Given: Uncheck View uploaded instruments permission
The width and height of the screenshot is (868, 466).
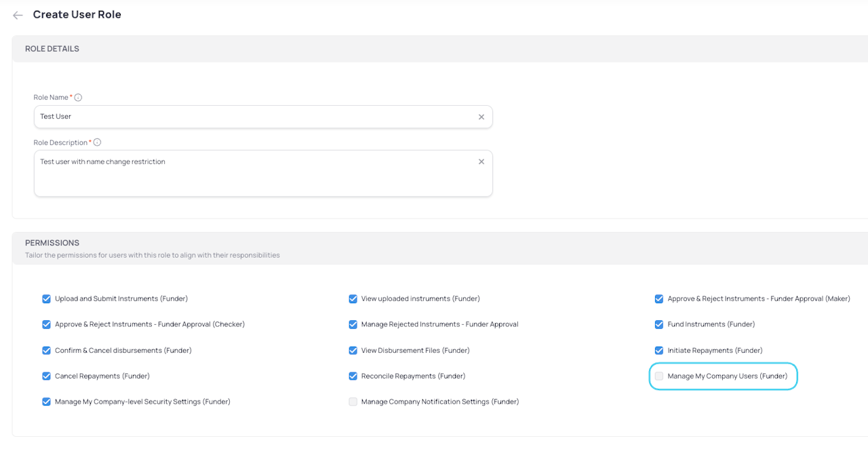Looking at the screenshot, I should 353,298.
